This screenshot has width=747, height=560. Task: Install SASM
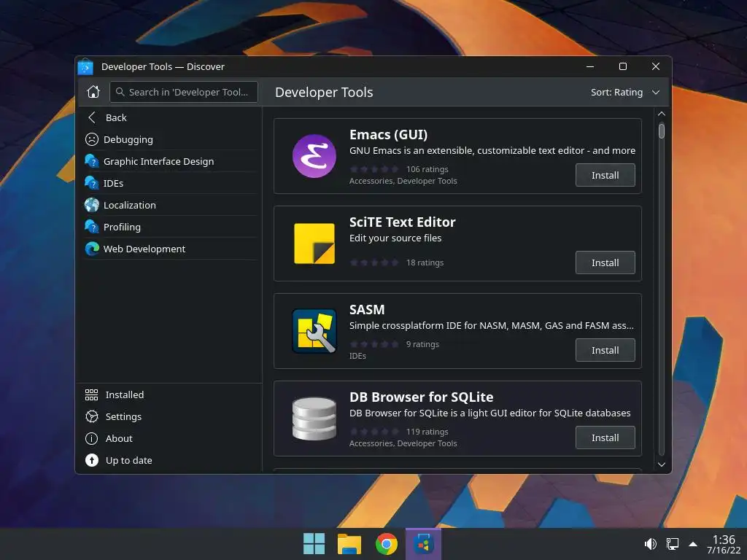point(605,350)
